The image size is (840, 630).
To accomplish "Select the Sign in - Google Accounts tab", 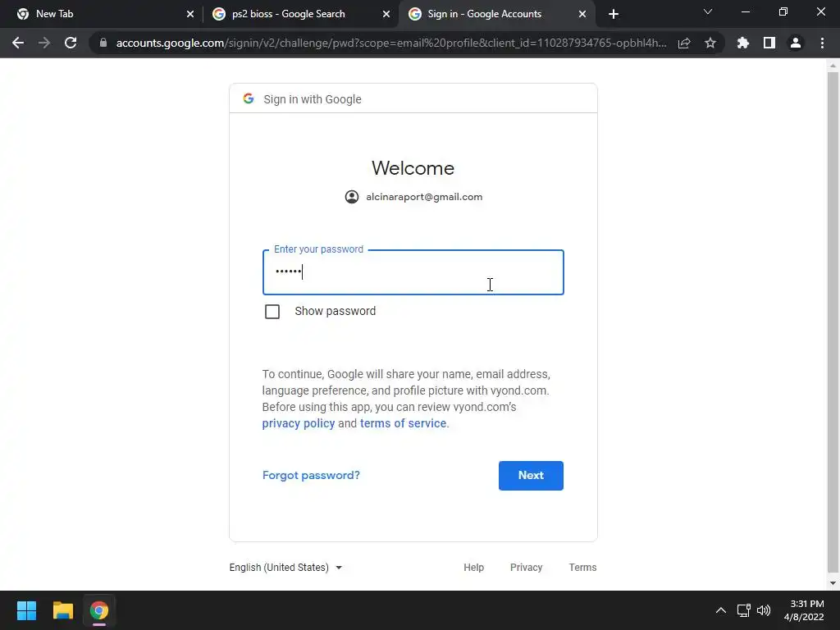I will pyautogui.click(x=497, y=14).
